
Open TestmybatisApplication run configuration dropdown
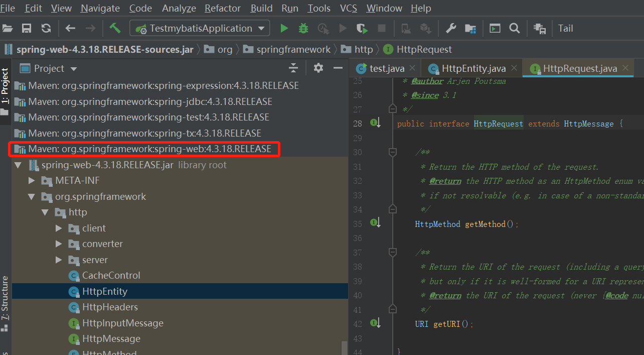tap(200, 28)
